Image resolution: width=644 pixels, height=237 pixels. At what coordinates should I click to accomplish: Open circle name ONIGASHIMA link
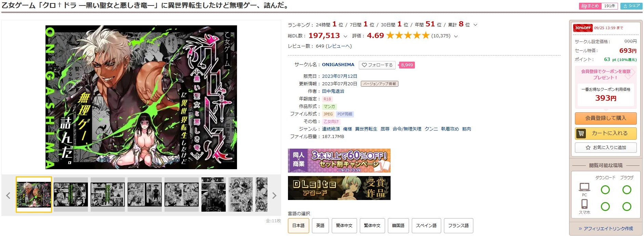tap(338, 64)
